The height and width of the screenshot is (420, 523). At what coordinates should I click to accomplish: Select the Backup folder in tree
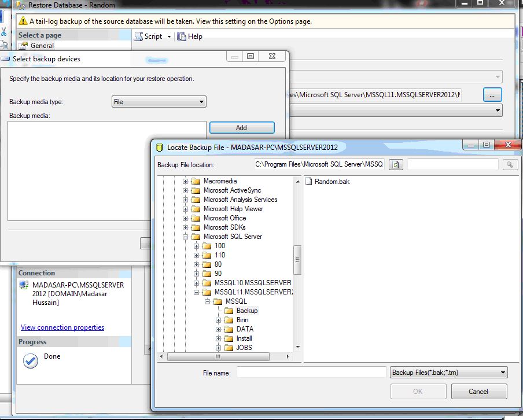pyautogui.click(x=246, y=311)
